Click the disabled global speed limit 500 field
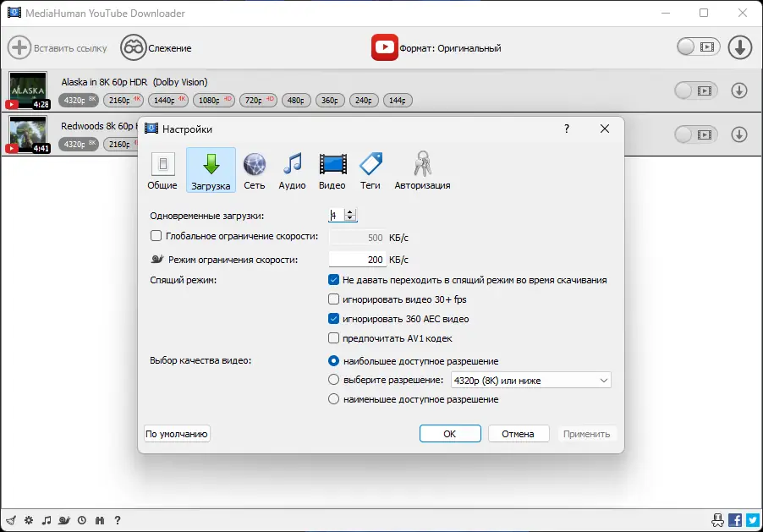The height and width of the screenshot is (532, 763). click(x=357, y=237)
